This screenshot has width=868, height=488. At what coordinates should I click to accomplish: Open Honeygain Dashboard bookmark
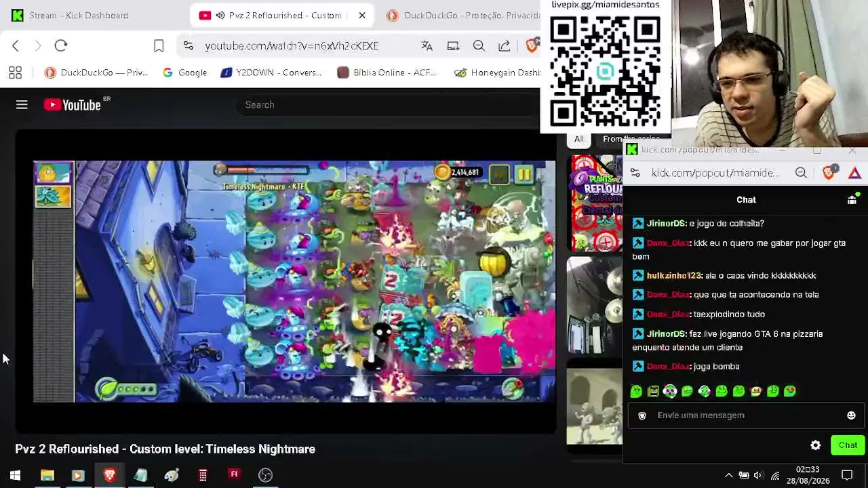click(498, 73)
